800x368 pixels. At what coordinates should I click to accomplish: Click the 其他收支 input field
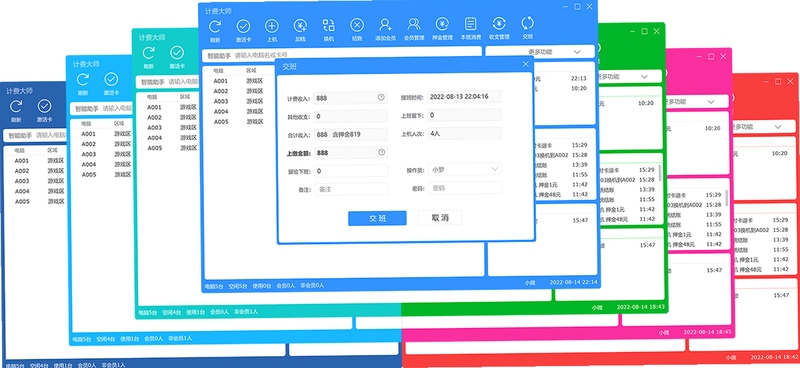(x=351, y=116)
